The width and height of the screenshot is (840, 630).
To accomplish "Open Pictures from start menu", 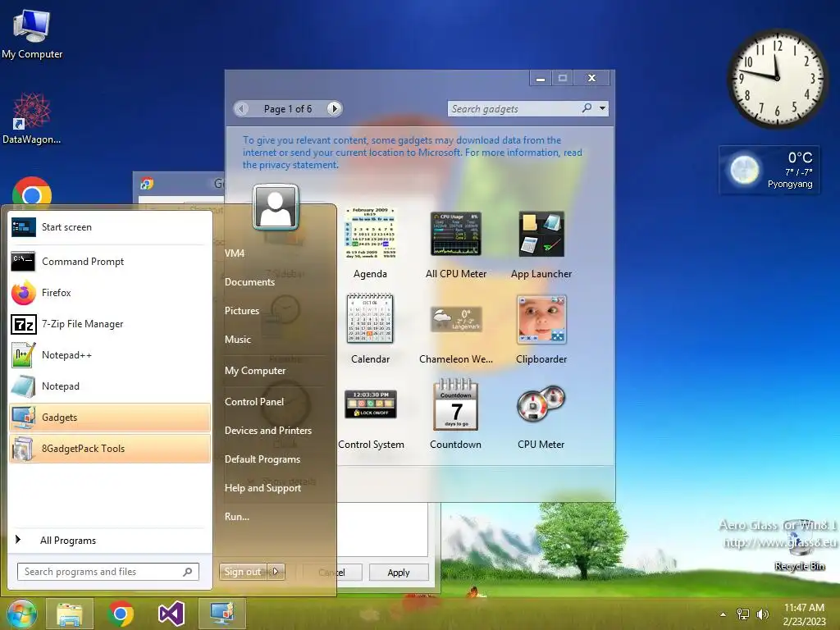I will 242,311.
